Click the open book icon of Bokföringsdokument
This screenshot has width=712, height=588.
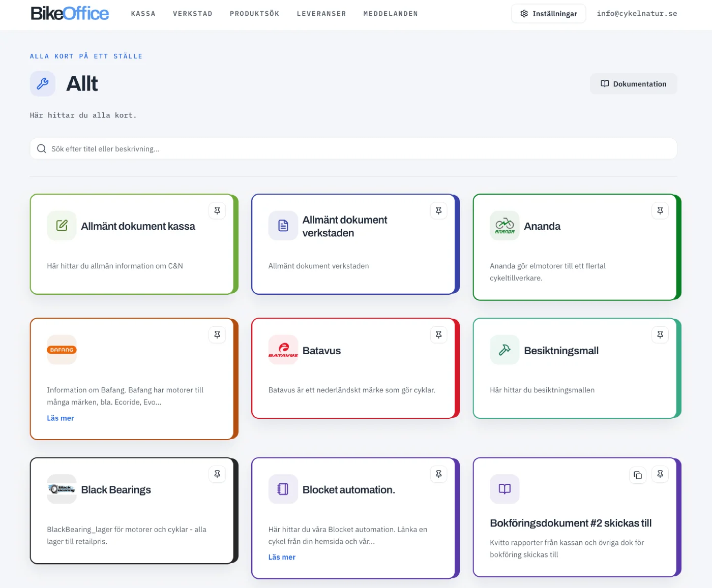coord(505,489)
